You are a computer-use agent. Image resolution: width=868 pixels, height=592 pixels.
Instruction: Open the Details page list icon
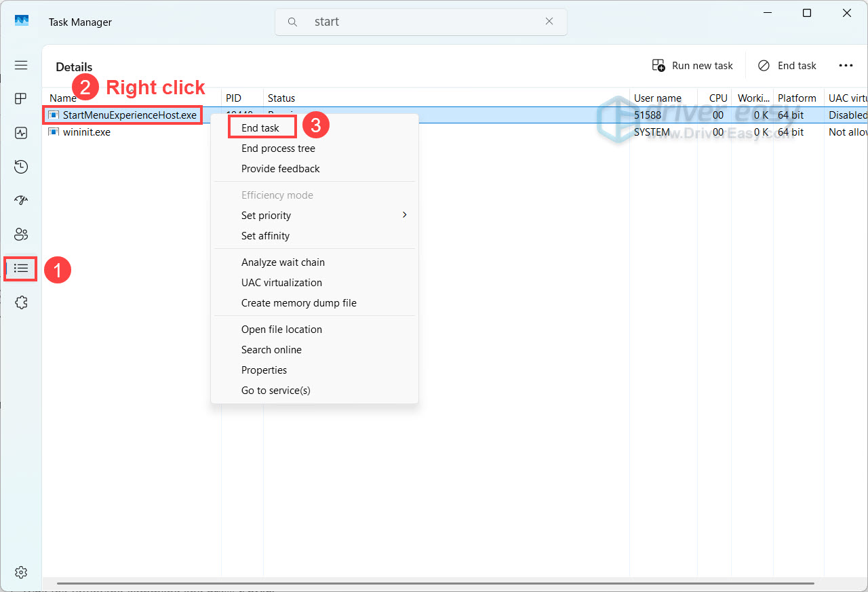click(x=21, y=269)
